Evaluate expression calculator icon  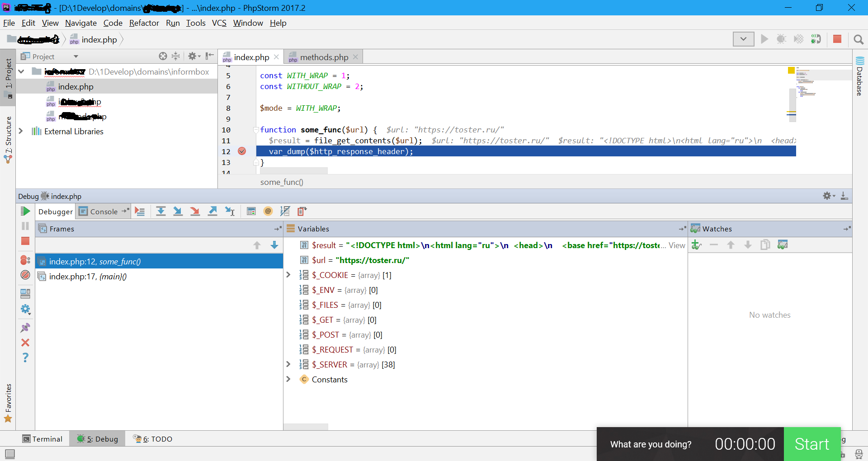[251, 211]
